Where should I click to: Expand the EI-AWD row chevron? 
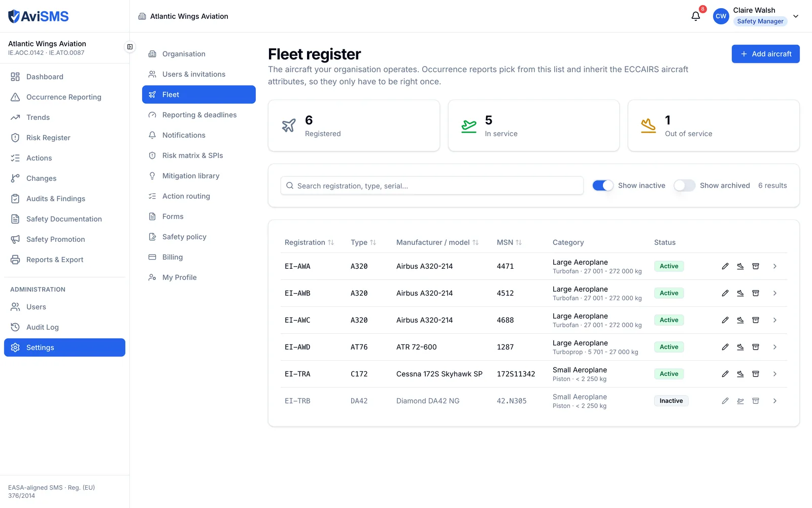coord(775,347)
